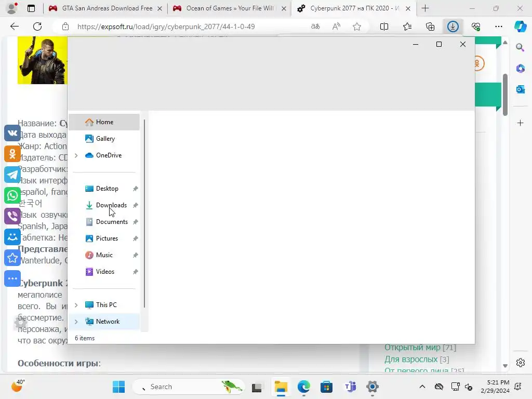Open Edge Favorites list
Image resolution: width=532 pixels, height=399 pixels.
click(x=407, y=26)
